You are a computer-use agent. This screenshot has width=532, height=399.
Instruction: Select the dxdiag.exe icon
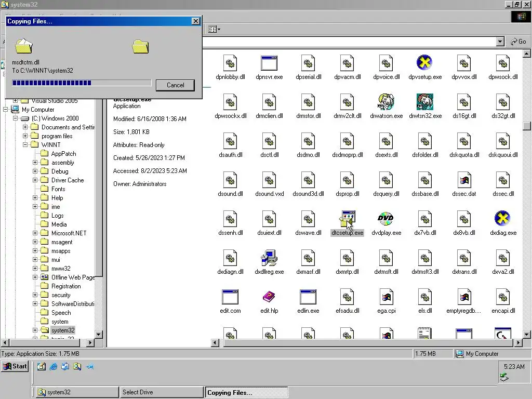pyautogui.click(x=502, y=219)
